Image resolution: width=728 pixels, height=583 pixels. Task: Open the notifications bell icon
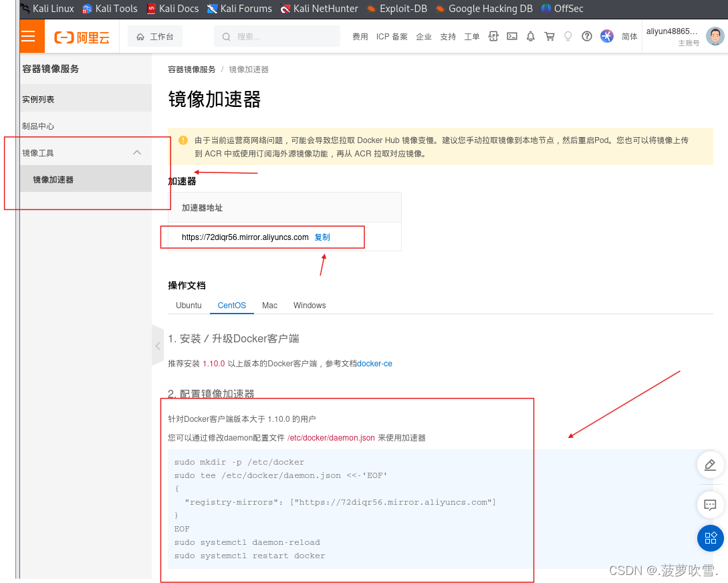pos(531,36)
